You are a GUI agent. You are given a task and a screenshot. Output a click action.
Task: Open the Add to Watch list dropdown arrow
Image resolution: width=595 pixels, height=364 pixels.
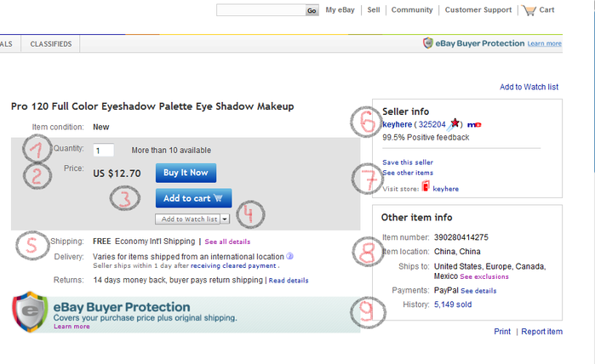[225, 219]
